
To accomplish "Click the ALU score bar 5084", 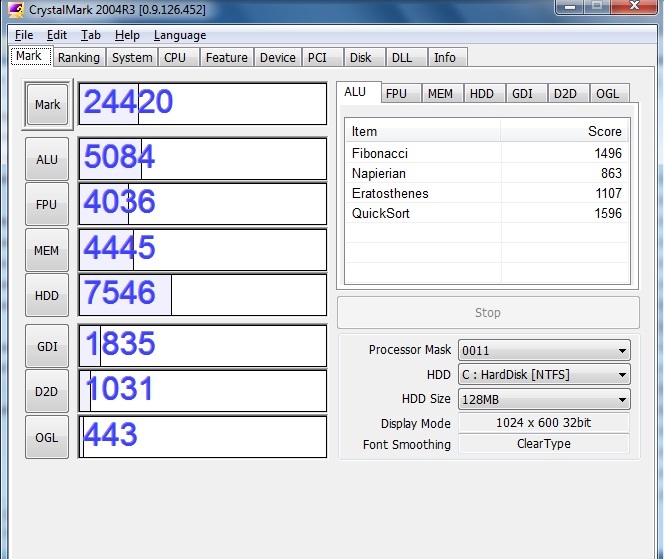I will [203, 159].
